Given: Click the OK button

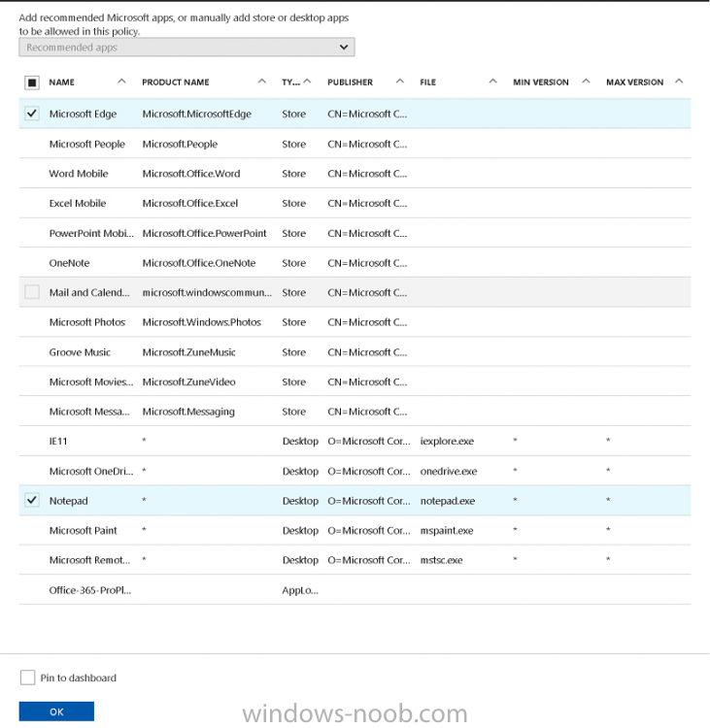Looking at the screenshot, I should pos(56,711).
